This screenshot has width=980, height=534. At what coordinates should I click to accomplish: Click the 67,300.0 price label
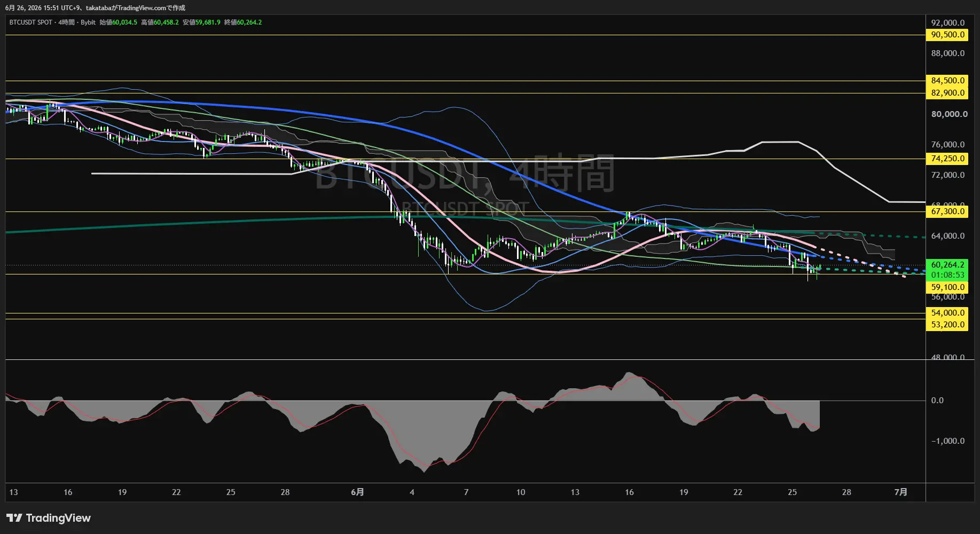pos(947,211)
